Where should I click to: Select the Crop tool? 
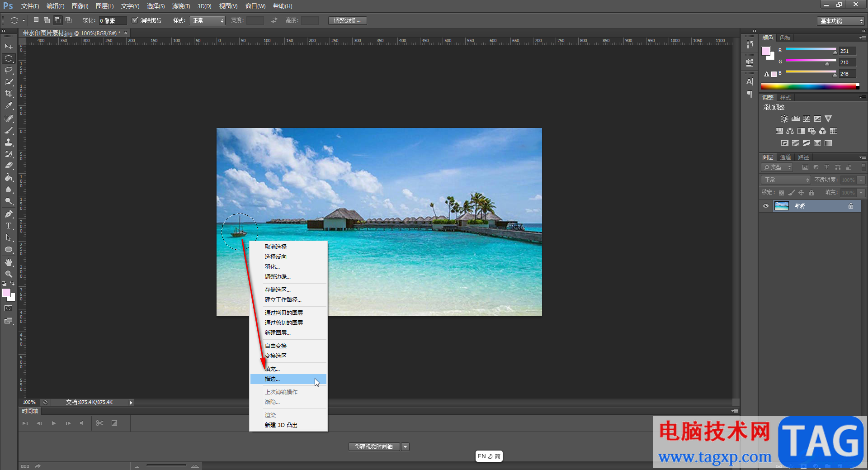[x=9, y=94]
